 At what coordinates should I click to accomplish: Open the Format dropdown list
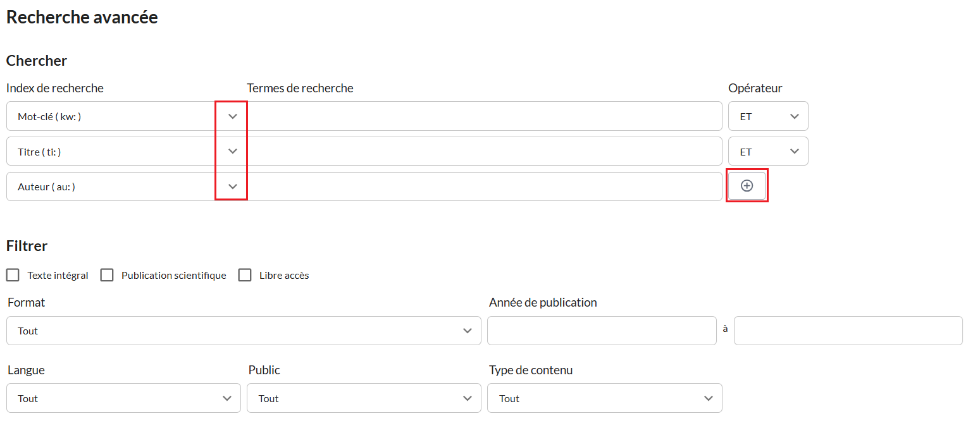tap(244, 331)
